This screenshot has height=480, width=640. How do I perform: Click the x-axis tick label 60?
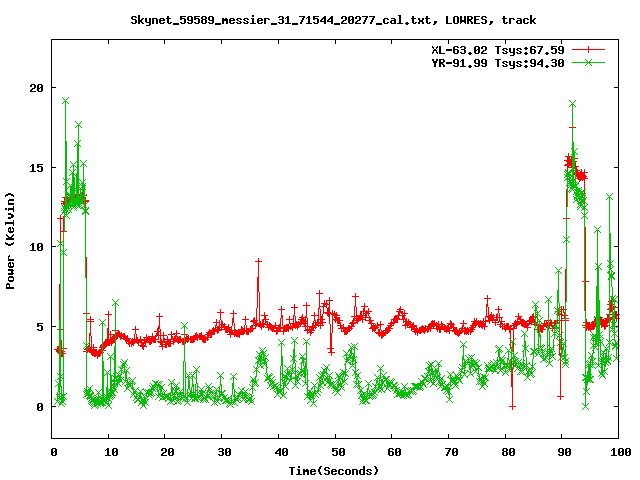(x=394, y=452)
